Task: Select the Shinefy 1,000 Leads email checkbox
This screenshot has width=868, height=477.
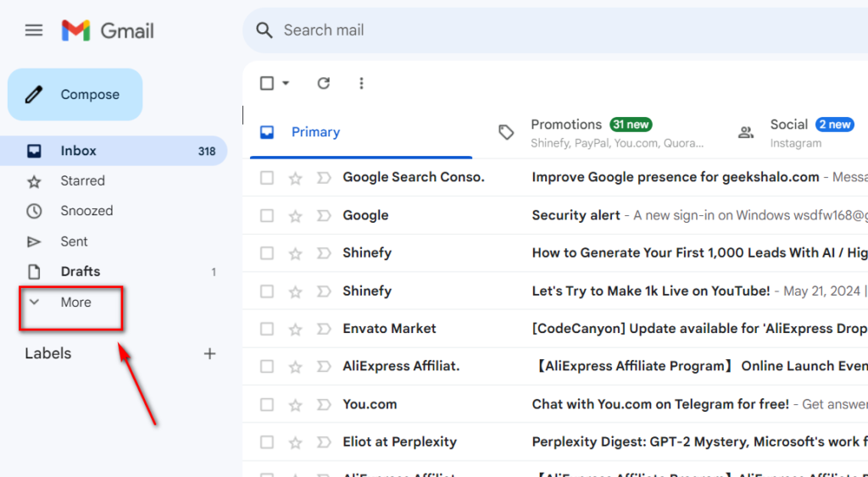Action: pyautogui.click(x=267, y=253)
